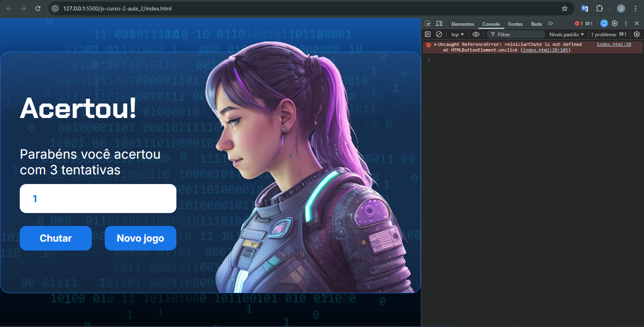This screenshot has height=327, width=644.
Task: Click the issues count badge beside the error counter
Action: [589, 24]
